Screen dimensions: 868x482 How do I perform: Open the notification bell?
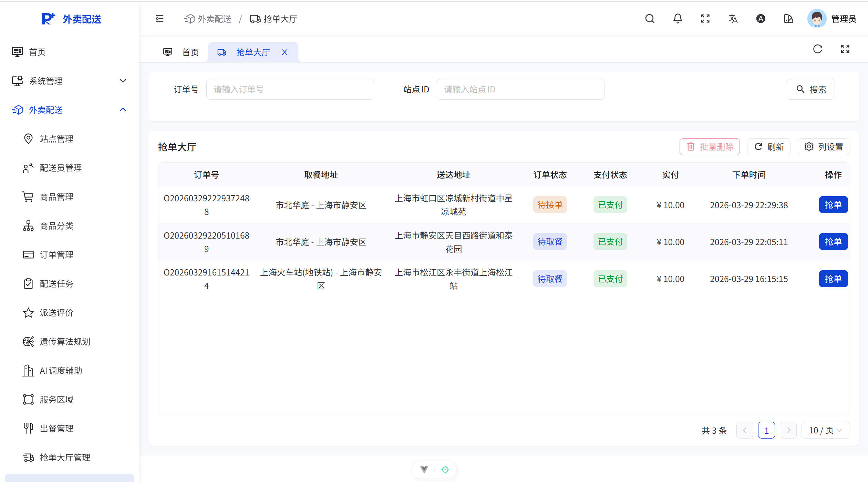678,19
